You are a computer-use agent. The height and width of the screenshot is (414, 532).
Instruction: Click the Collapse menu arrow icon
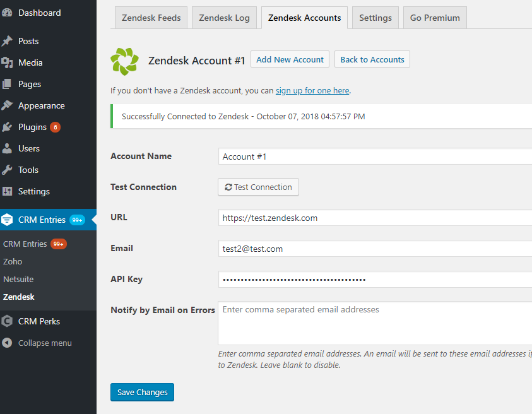pos(7,343)
